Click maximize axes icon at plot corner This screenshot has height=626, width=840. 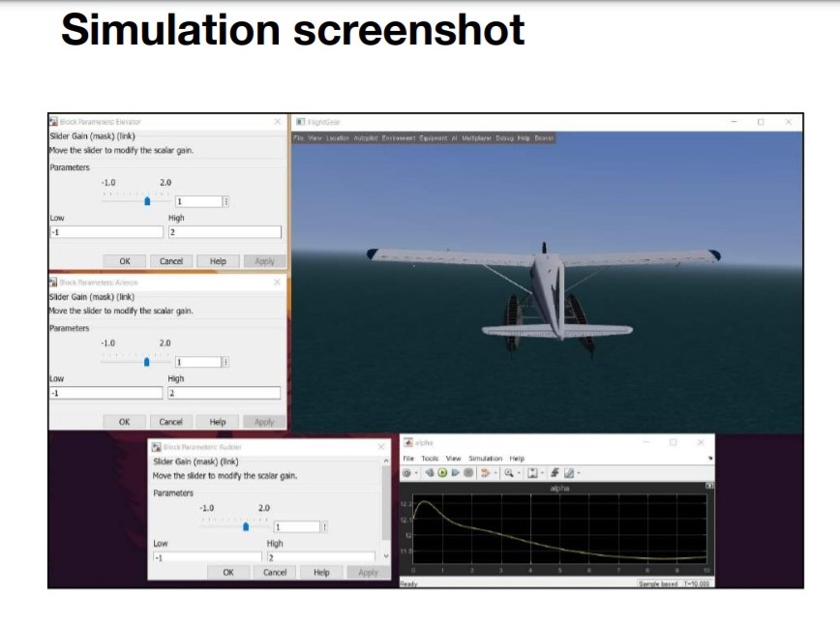[x=709, y=486]
